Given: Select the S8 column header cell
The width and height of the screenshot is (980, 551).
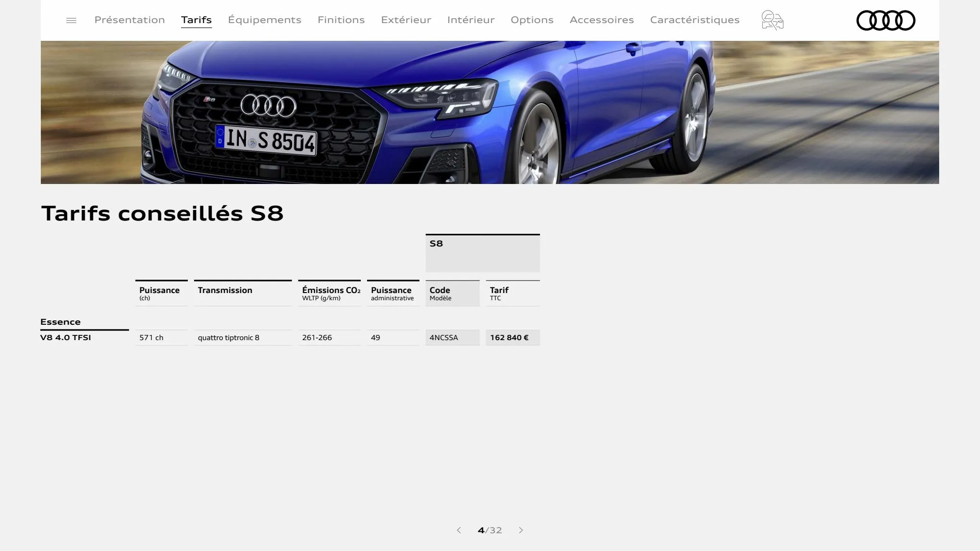Looking at the screenshot, I should pyautogui.click(x=483, y=253).
